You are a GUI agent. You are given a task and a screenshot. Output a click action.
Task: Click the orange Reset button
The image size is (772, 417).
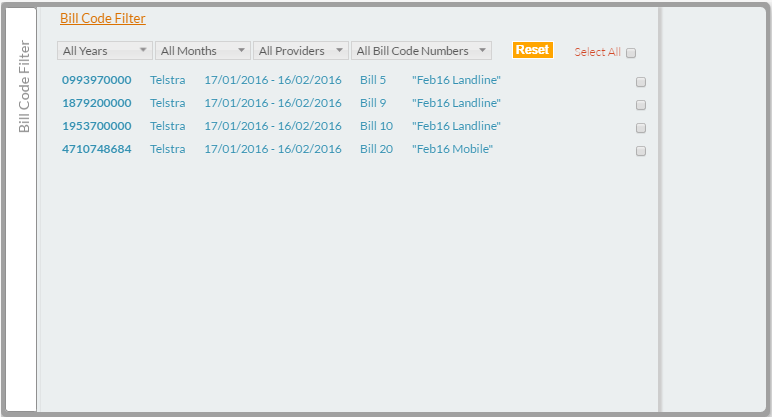pyautogui.click(x=532, y=50)
